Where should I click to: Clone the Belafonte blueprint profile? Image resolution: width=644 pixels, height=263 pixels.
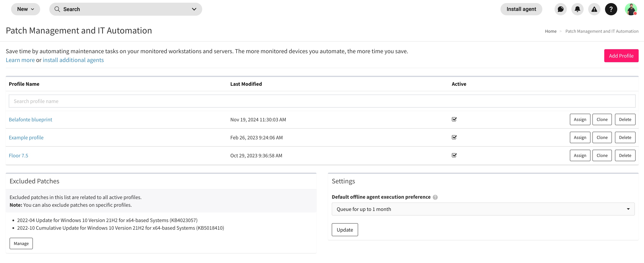pyautogui.click(x=602, y=119)
